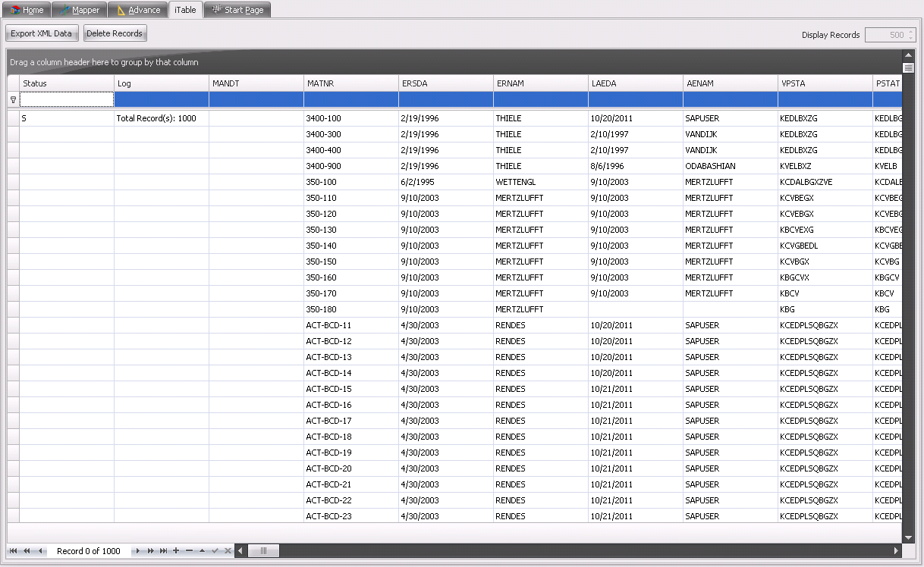Go to last record in navigator
The image size is (924, 567).
click(163, 551)
